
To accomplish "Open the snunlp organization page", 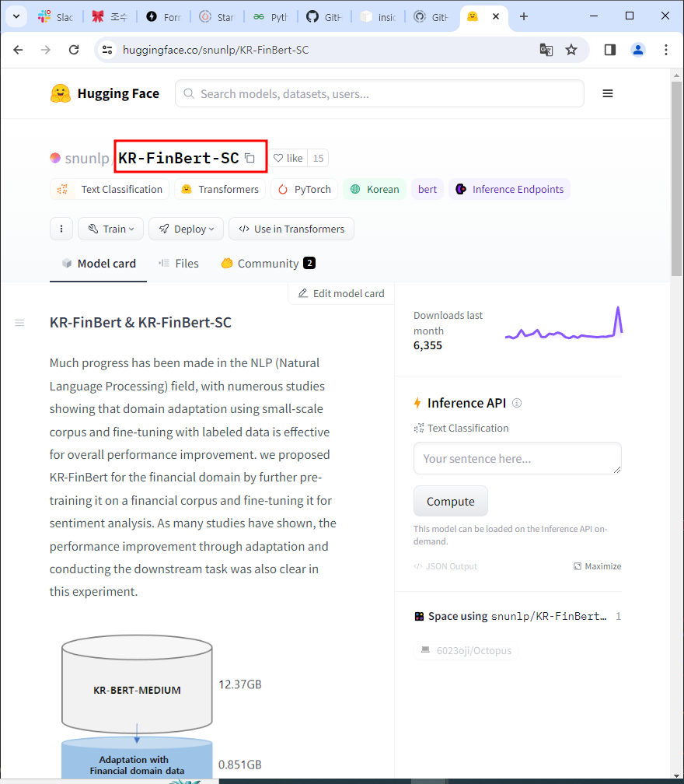I will pos(87,158).
